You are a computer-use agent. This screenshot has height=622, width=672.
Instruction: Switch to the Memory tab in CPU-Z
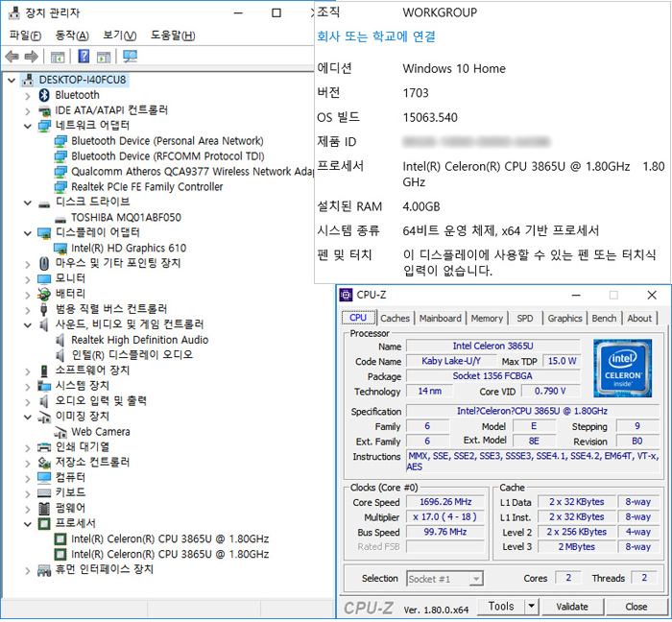[x=487, y=319]
